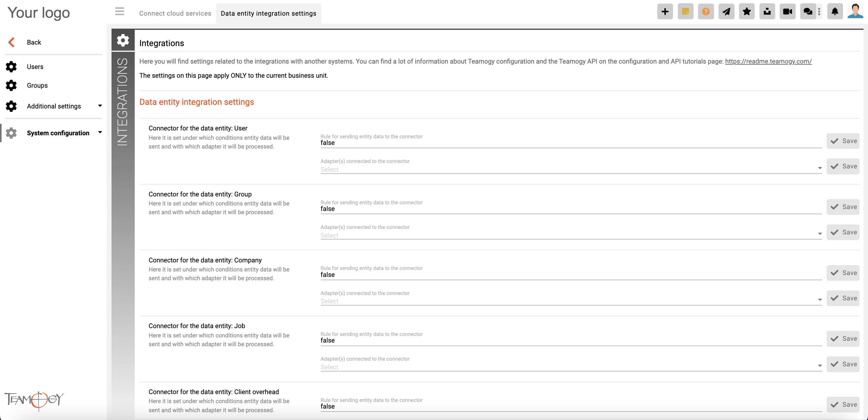Expand System configuration submenu arrow
The height and width of the screenshot is (420, 868).
(x=100, y=132)
